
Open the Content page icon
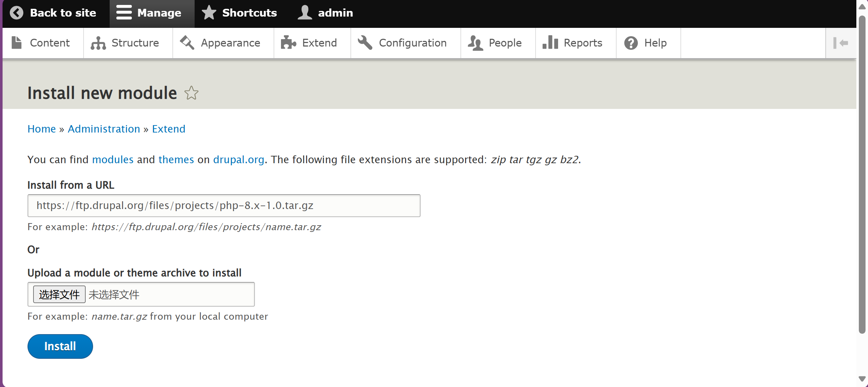[x=17, y=43]
